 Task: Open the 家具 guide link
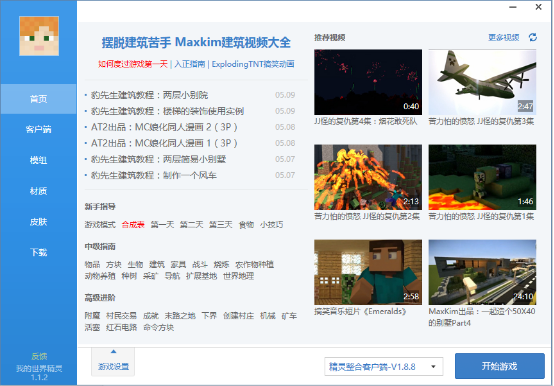pos(178,265)
